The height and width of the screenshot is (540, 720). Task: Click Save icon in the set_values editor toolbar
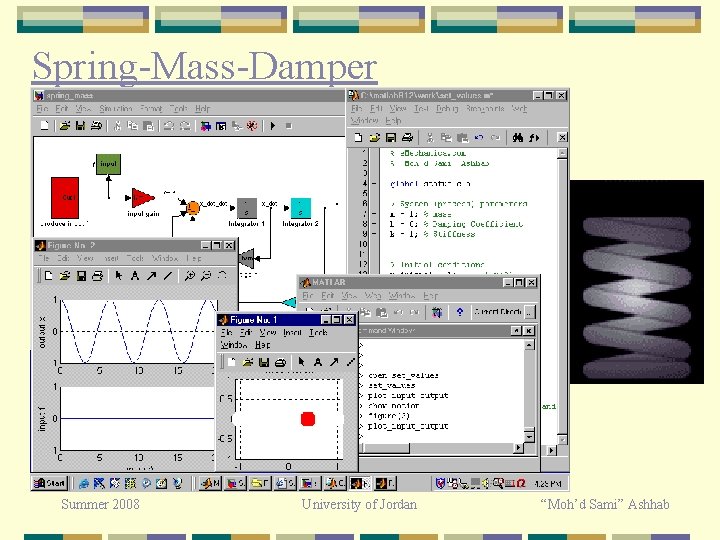click(391, 137)
